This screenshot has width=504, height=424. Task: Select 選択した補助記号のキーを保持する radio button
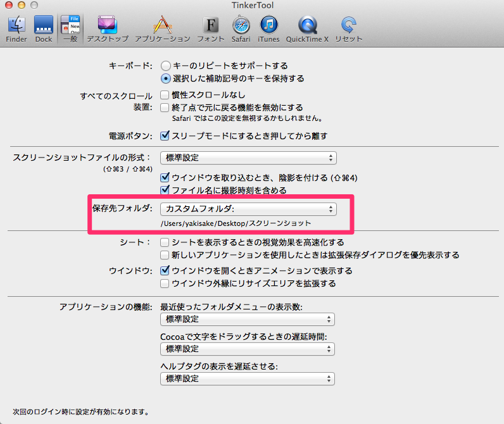coord(165,78)
